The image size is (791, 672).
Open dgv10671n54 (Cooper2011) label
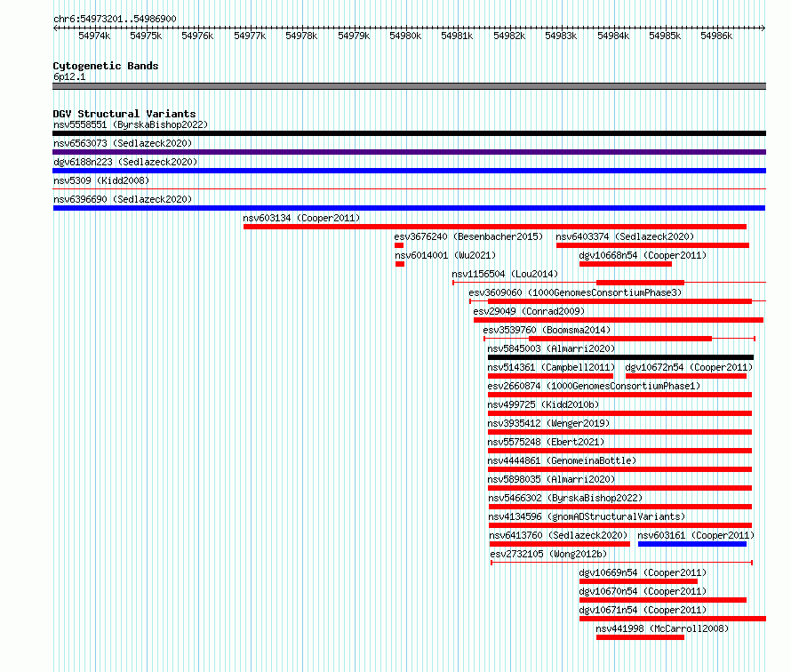643,610
